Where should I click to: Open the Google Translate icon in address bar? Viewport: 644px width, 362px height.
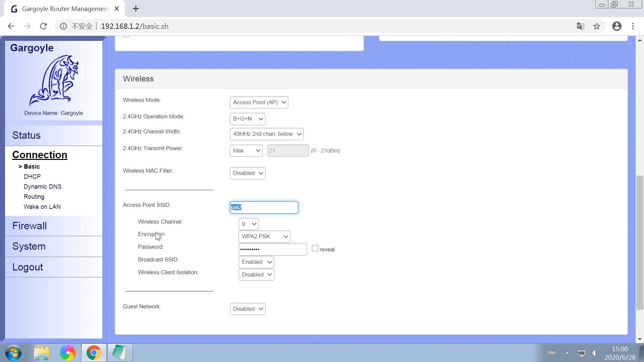580,26
